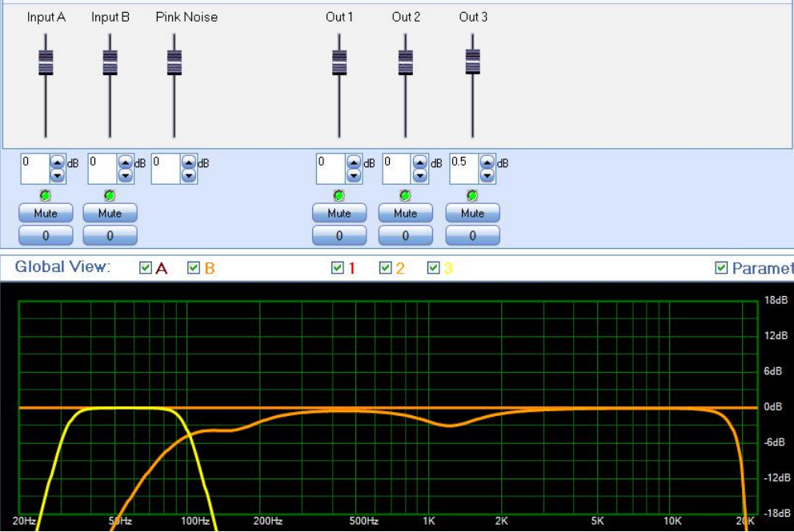Decrease Input B gain with down arrow
This screenshot has height=532, width=794.
(x=125, y=176)
